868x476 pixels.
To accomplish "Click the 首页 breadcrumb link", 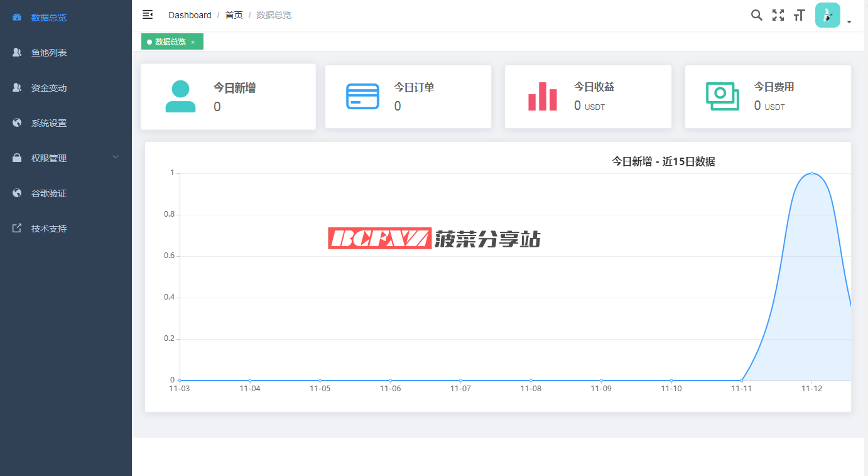I will 234,15.
